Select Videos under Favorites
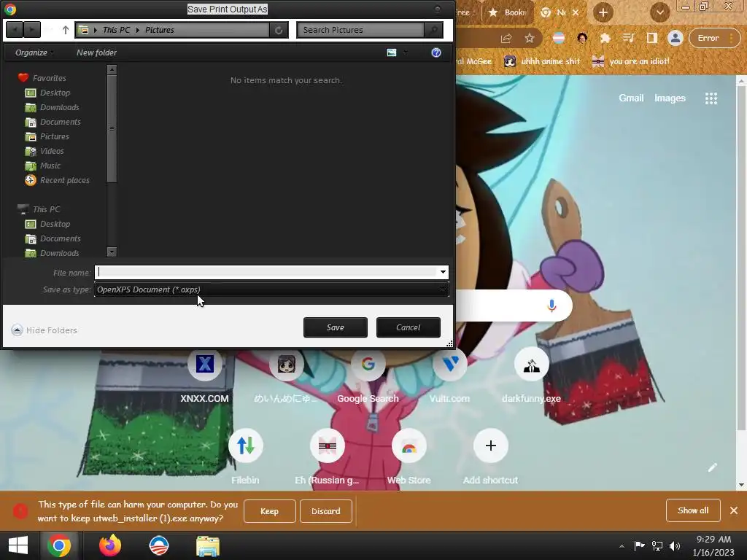This screenshot has height=560, width=747. [44, 151]
